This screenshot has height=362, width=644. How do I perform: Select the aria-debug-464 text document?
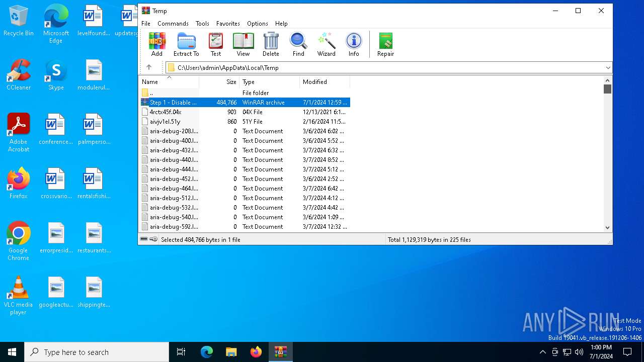[x=245, y=188]
